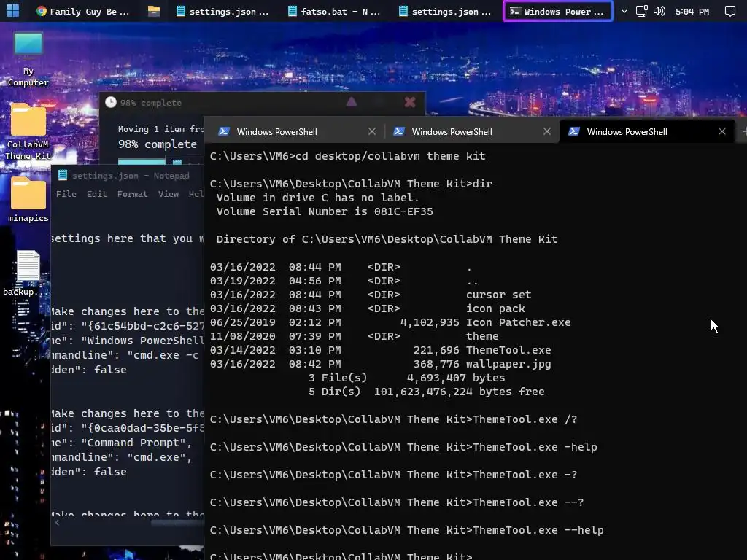Click settings.json Notepad title icon
The image size is (747, 560).
[x=63, y=175]
